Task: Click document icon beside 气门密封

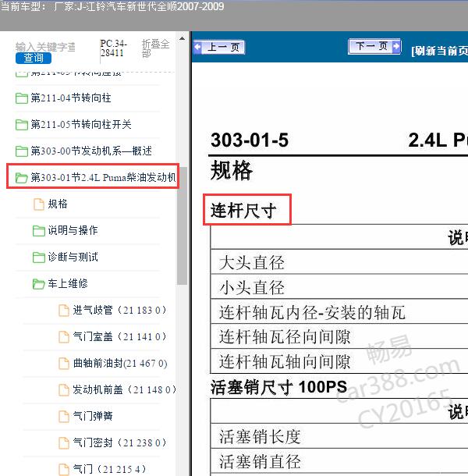Action: (64, 443)
